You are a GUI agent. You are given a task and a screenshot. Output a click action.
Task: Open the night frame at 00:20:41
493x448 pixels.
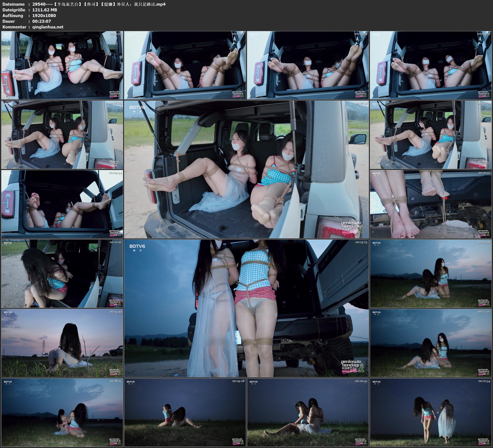click(308, 412)
